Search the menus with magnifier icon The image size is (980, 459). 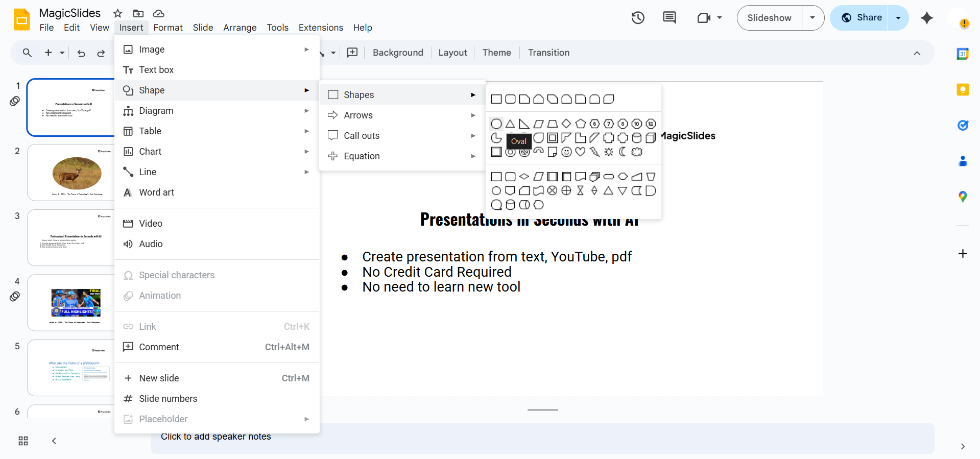[x=27, y=53]
